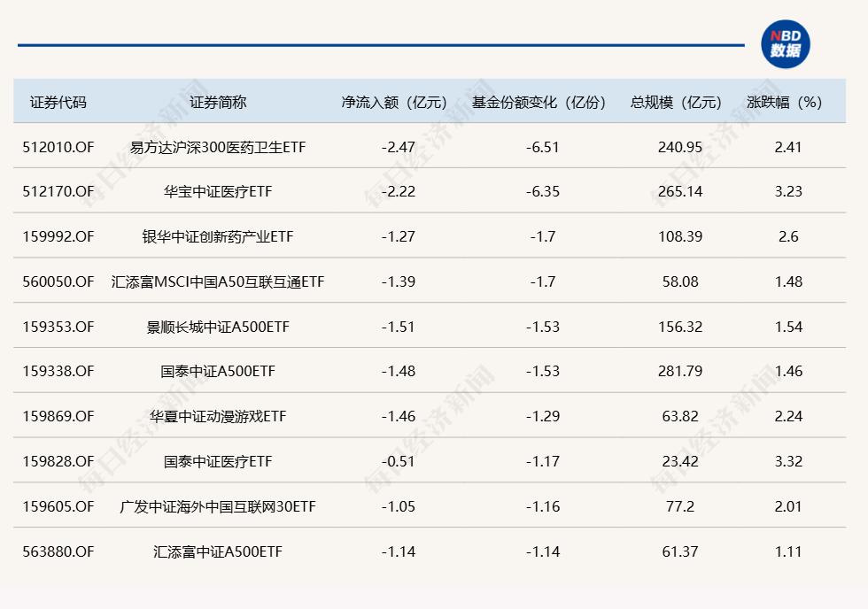The width and height of the screenshot is (868, 609).
Task: Open security code 159353.OF
Action: point(58,327)
